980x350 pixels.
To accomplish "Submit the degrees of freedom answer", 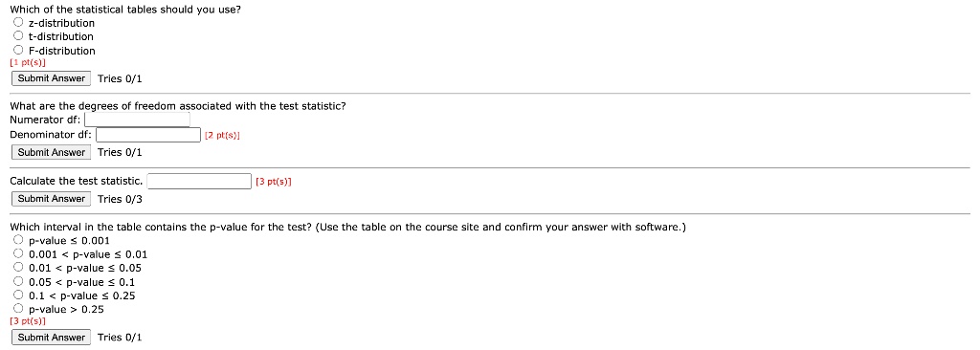I will point(52,152).
